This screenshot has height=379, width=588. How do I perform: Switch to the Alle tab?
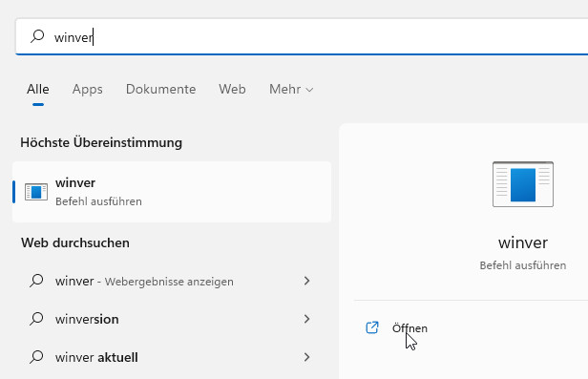[38, 89]
